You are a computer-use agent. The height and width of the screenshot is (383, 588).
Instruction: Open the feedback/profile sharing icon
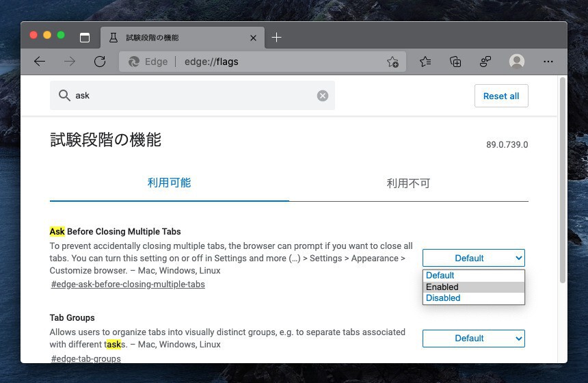[x=485, y=62]
